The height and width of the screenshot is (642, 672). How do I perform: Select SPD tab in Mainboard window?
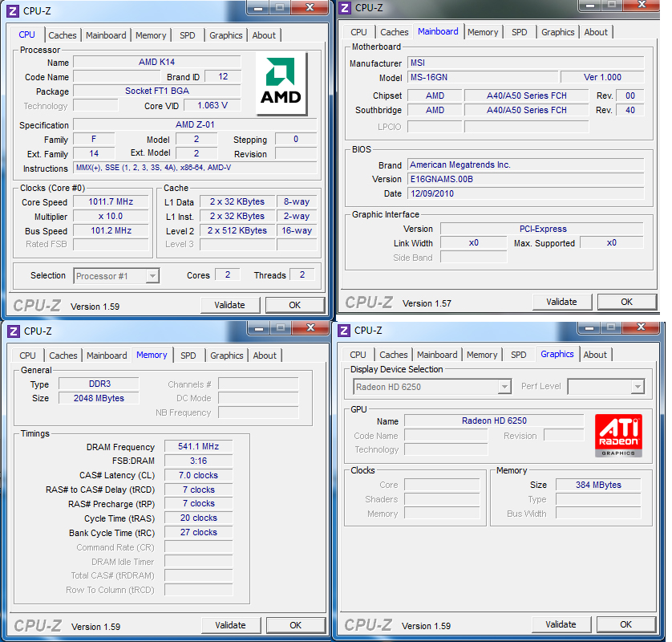point(520,32)
